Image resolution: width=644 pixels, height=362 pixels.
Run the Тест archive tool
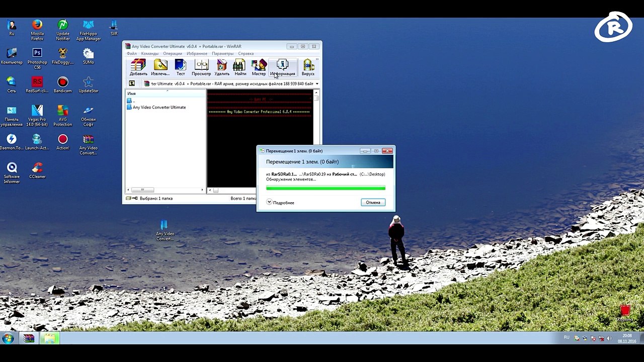click(x=181, y=67)
